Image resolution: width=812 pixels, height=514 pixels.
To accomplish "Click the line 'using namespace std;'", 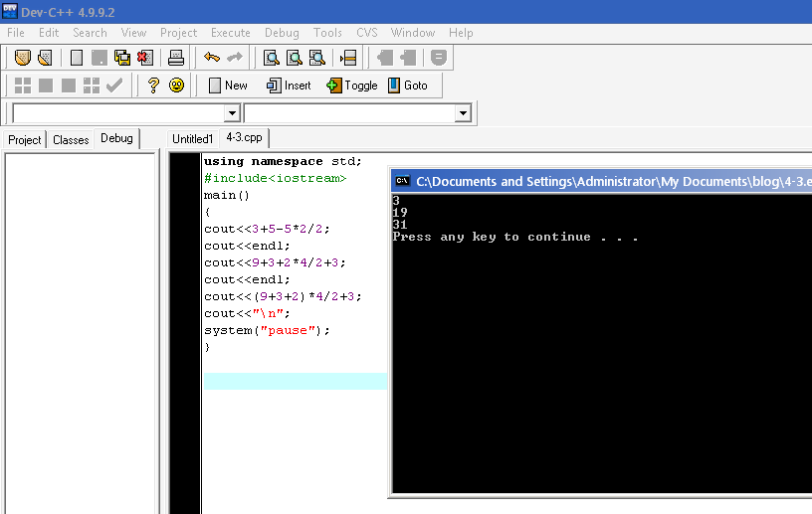I will (x=283, y=161).
